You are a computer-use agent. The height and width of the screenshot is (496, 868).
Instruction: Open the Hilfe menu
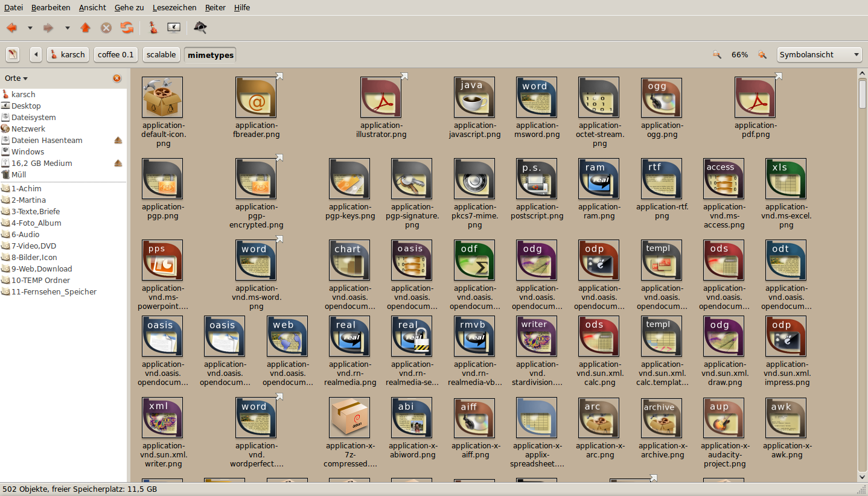[x=242, y=7]
